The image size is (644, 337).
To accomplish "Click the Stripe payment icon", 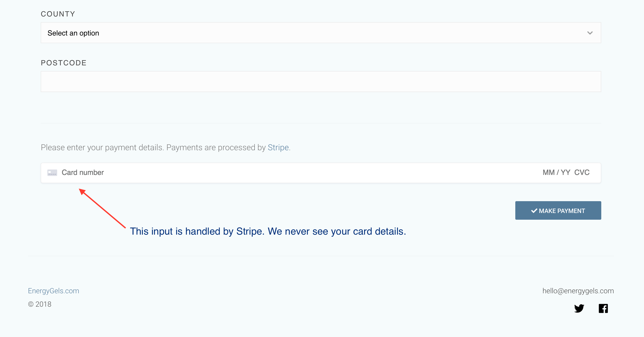I will pos(51,172).
